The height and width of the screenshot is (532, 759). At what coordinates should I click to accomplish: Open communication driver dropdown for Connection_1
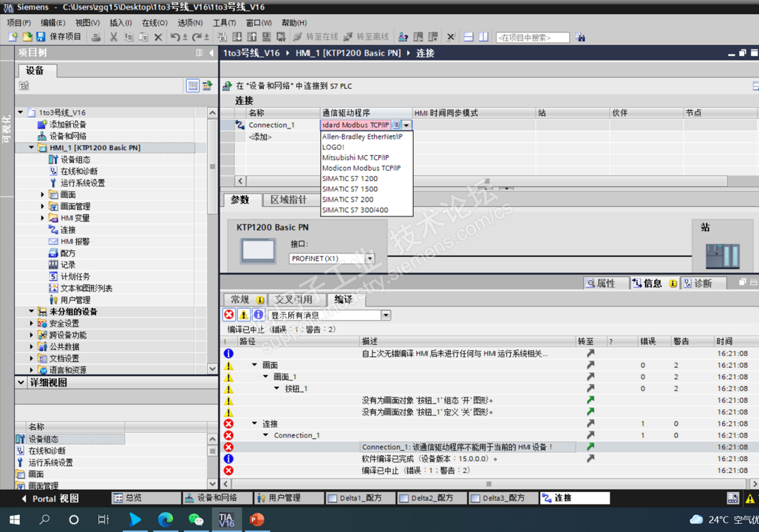point(406,125)
